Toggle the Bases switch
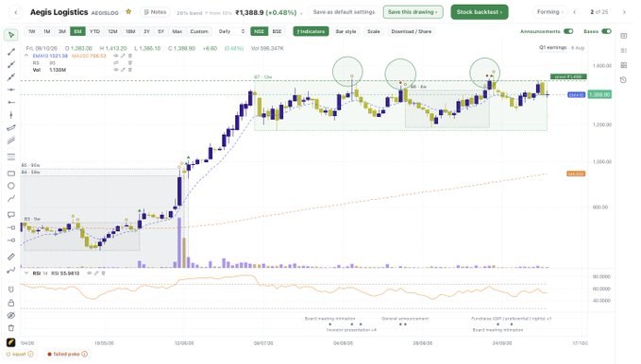641x364 pixels. coord(606,31)
